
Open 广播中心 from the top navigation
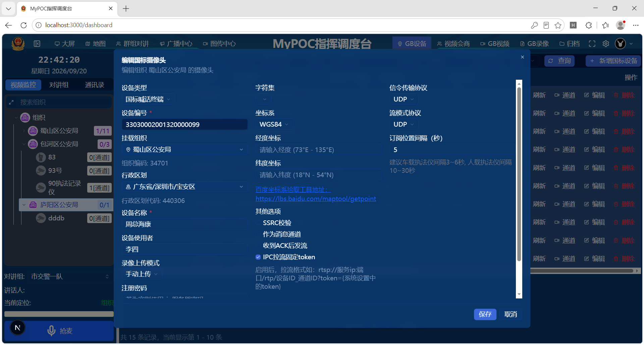click(176, 44)
